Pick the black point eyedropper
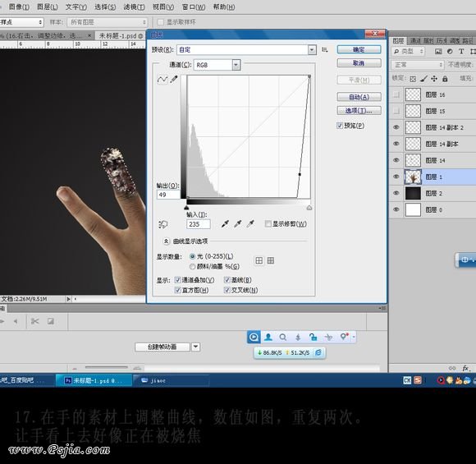The width and height of the screenshot is (476, 464). (225, 224)
